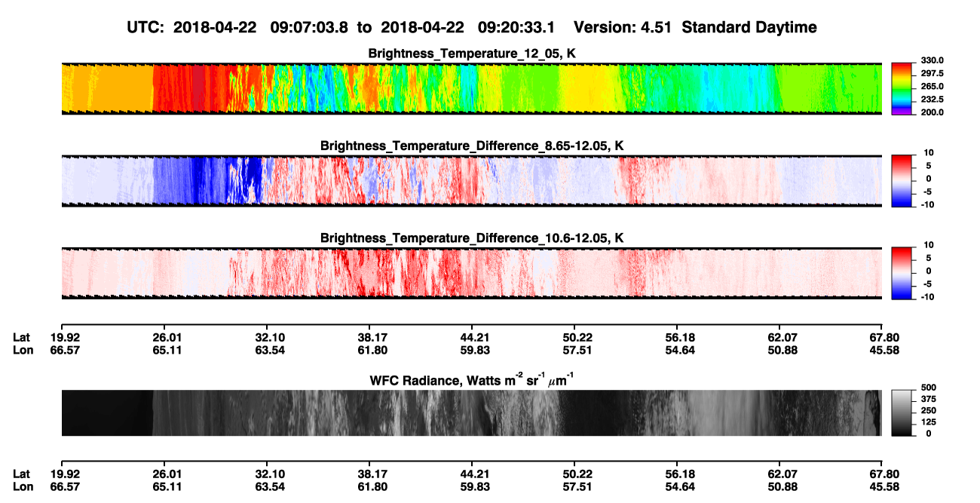Click the 12.05 brightness temperature image strip
The width and height of the screenshot is (980, 503).
pos(471,89)
